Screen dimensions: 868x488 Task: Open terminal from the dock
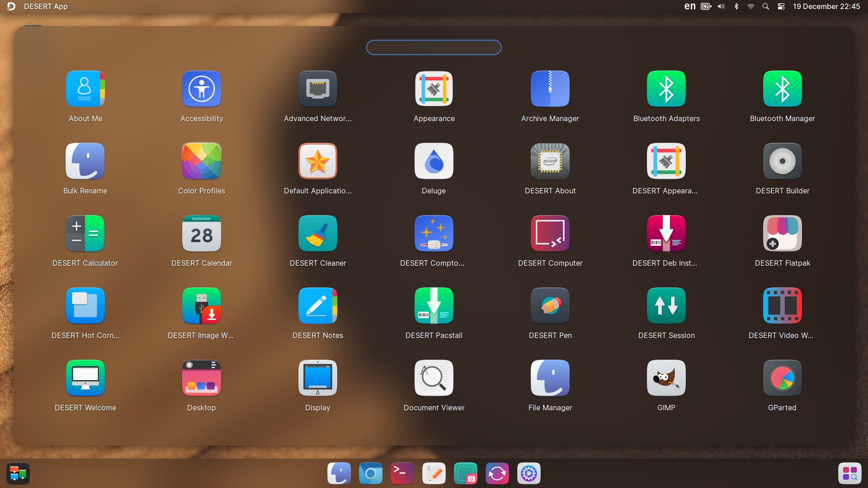[x=402, y=474]
